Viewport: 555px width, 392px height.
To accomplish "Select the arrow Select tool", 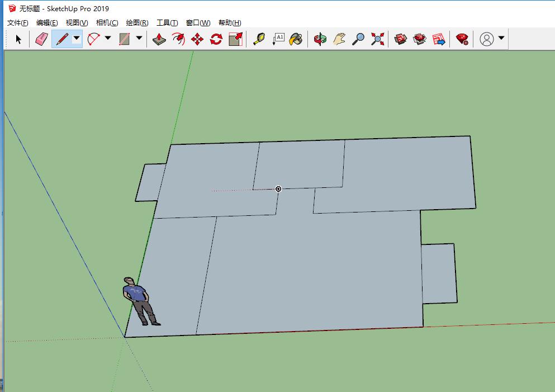I will point(18,39).
